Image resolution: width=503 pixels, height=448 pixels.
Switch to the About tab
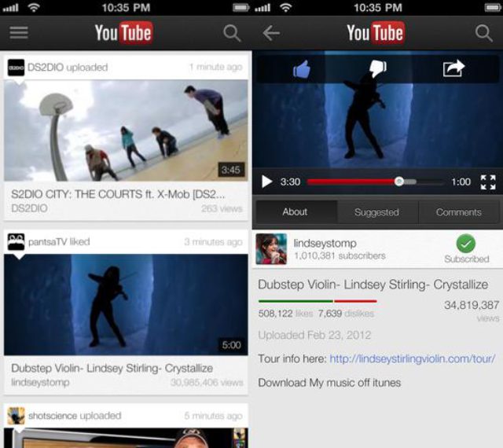296,211
